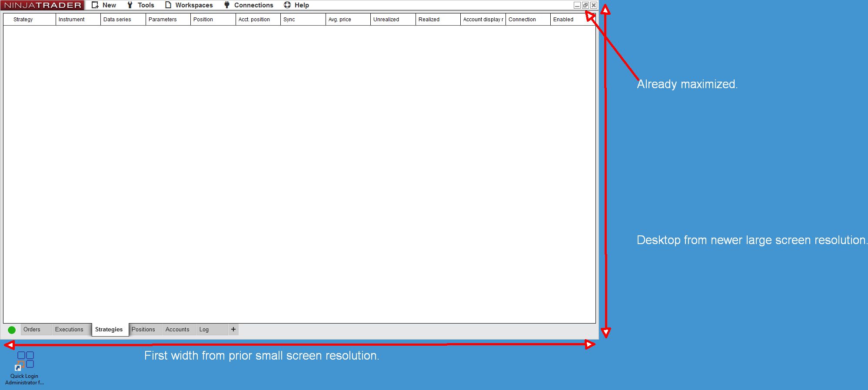
Task: Click the Connections plug icon
Action: (226, 5)
